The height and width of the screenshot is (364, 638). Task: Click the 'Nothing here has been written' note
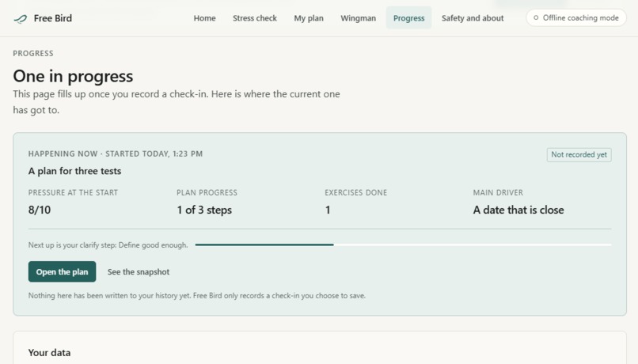coord(197,296)
